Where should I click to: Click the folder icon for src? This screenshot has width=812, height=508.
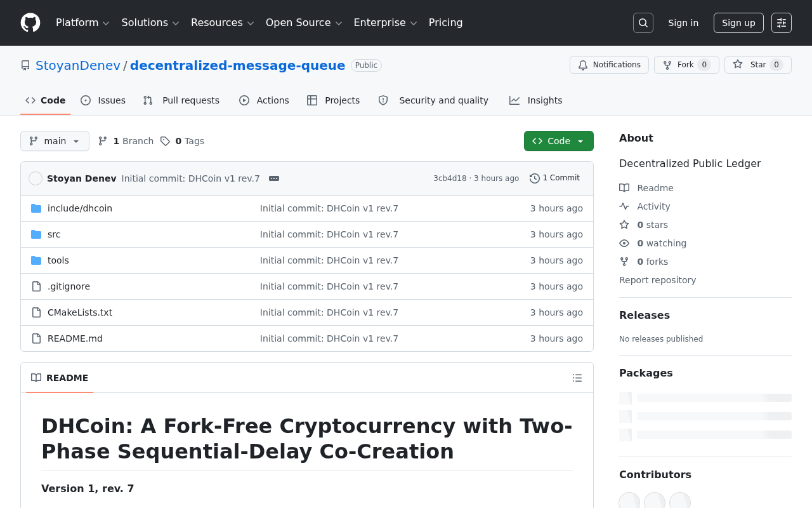click(36, 234)
